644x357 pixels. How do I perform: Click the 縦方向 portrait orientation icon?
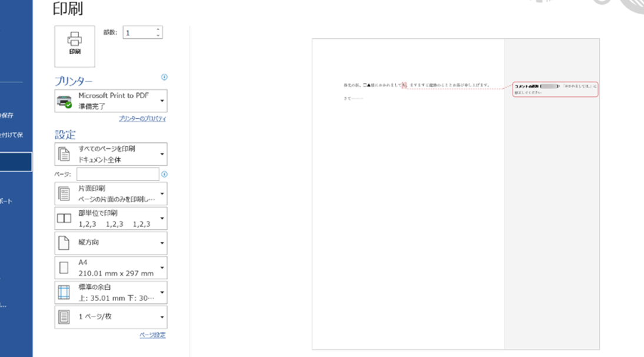coord(64,242)
